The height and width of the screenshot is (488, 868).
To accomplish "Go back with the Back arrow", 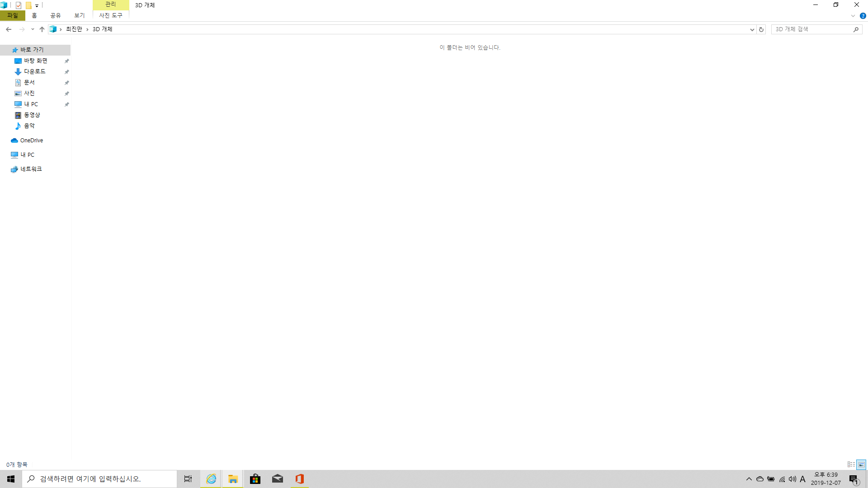I will point(9,29).
